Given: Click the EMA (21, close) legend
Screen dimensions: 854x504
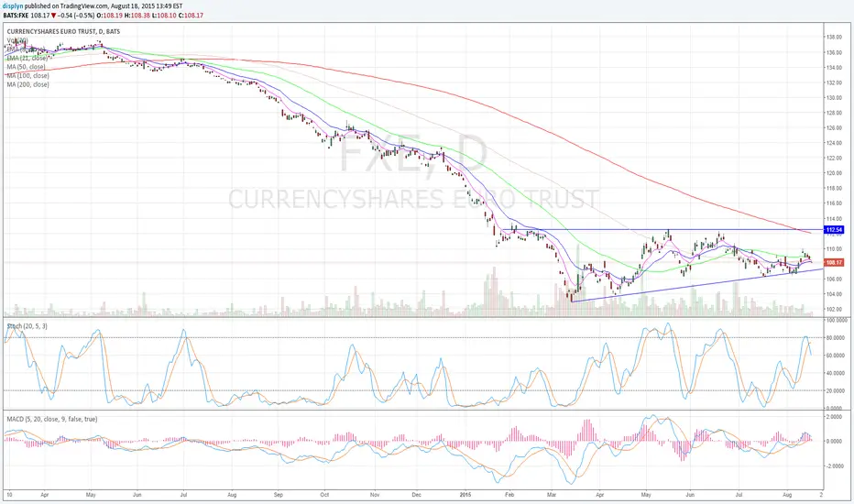Looking at the screenshot, I should [x=27, y=58].
